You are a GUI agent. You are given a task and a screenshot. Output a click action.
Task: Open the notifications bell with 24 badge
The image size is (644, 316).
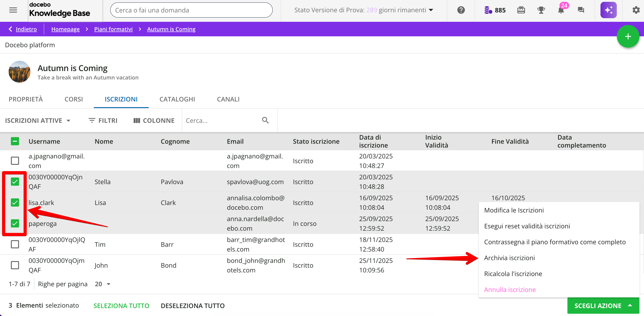click(x=561, y=10)
